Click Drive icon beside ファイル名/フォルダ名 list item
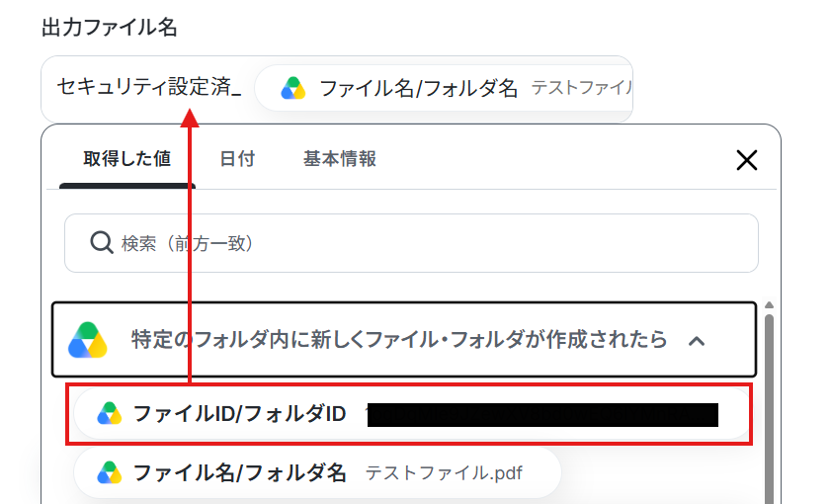The image size is (830, 504). pos(109,472)
